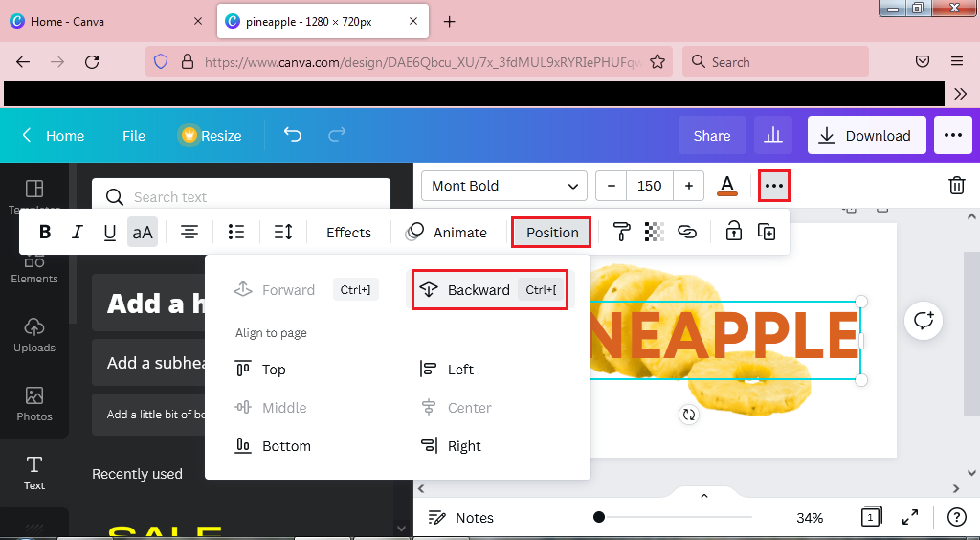The height and width of the screenshot is (540, 980).
Task: Click the redo arrow icon
Action: [337, 135]
